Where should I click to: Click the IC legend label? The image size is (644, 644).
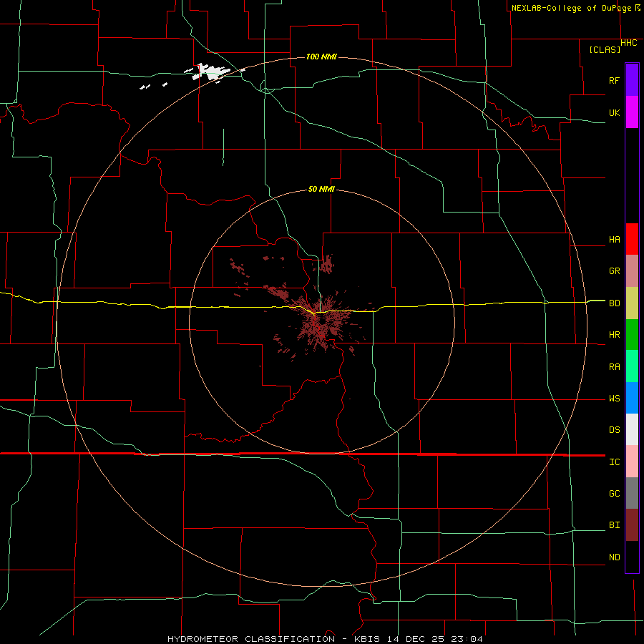point(614,462)
